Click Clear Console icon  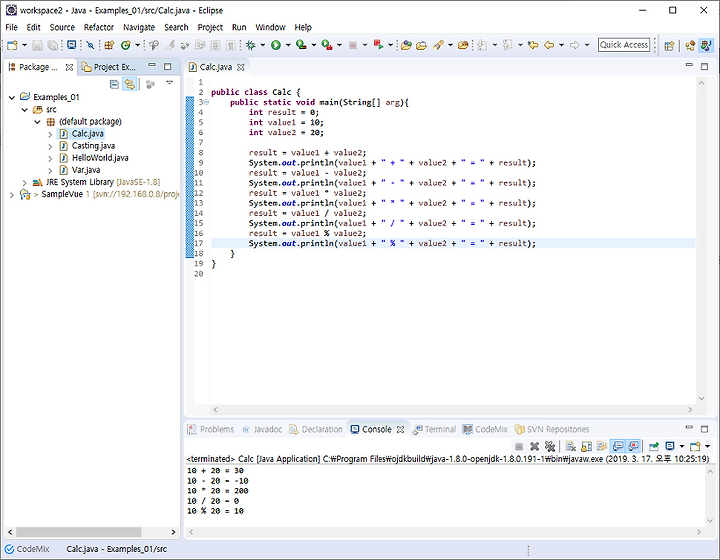(571, 446)
